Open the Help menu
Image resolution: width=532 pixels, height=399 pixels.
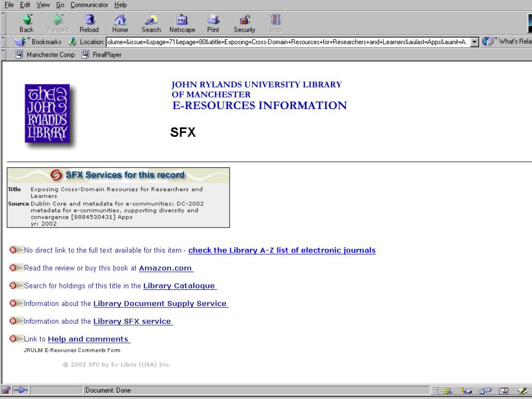click(x=121, y=5)
